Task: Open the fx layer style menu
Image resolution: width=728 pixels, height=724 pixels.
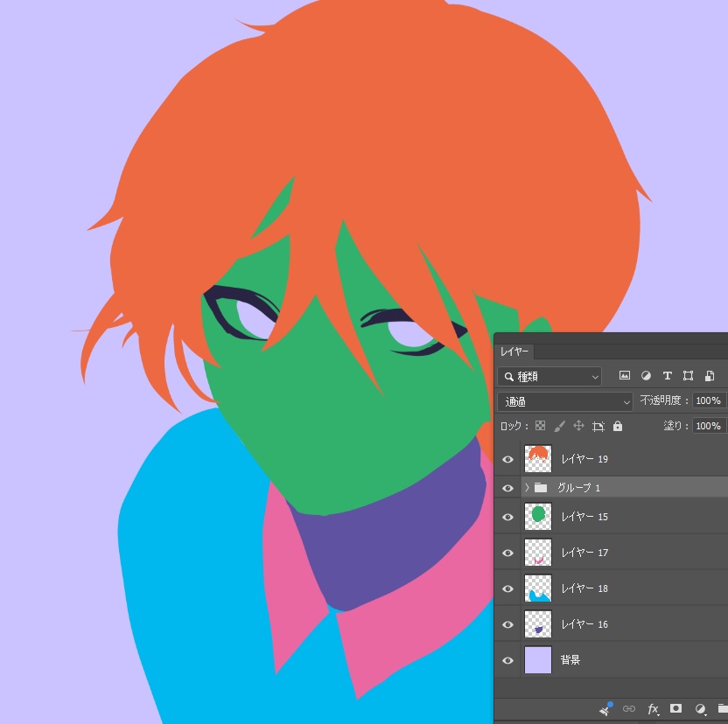Action: click(653, 708)
